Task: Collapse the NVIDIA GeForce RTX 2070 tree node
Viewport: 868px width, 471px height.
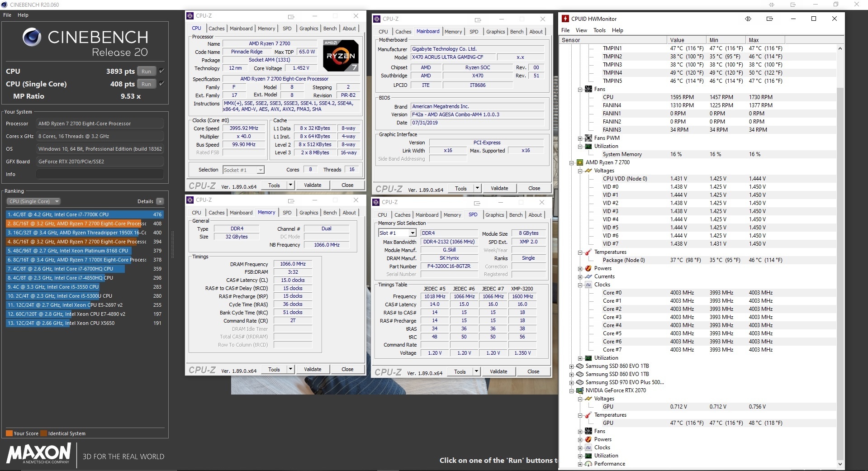Action: (x=571, y=390)
